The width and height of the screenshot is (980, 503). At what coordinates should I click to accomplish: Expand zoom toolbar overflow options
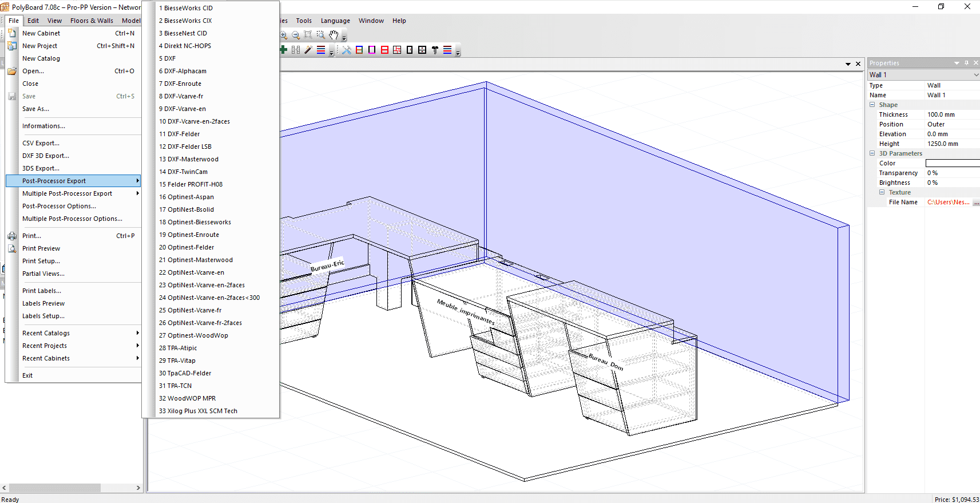click(344, 37)
